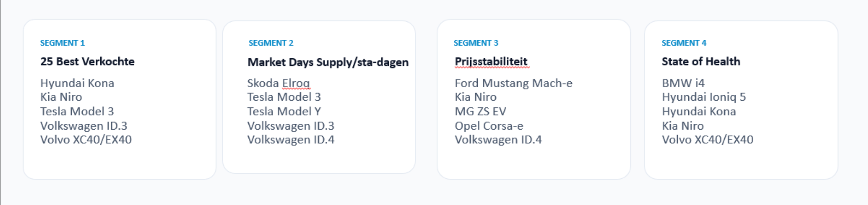Click BMW i4 entry

[683, 83]
